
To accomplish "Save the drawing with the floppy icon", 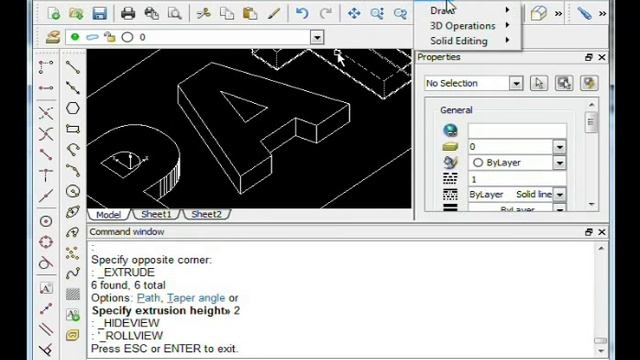I will click(x=99, y=13).
